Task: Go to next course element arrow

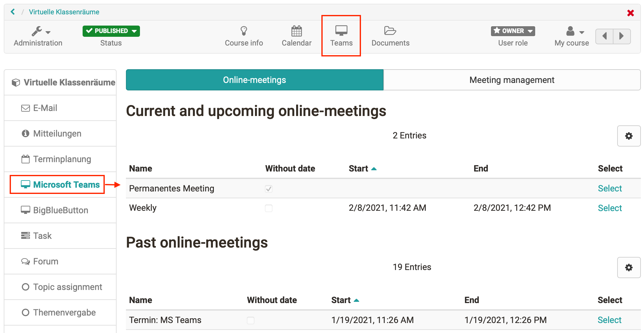Action: pos(622,36)
